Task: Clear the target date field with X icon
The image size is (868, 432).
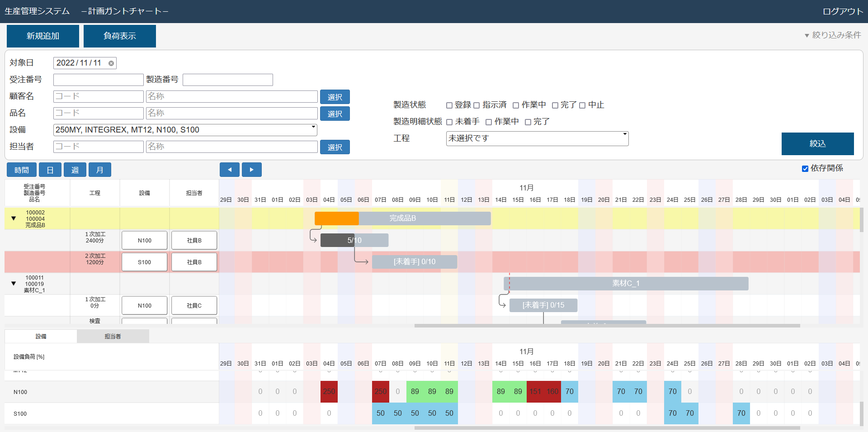Action: [111, 63]
